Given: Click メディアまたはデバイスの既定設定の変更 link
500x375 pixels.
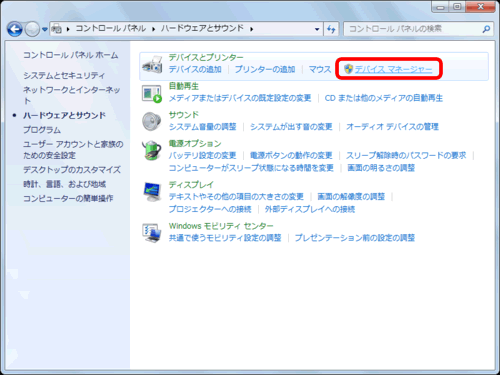Looking at the screenshot, I should pyautogui.click(x=240, y=98).
